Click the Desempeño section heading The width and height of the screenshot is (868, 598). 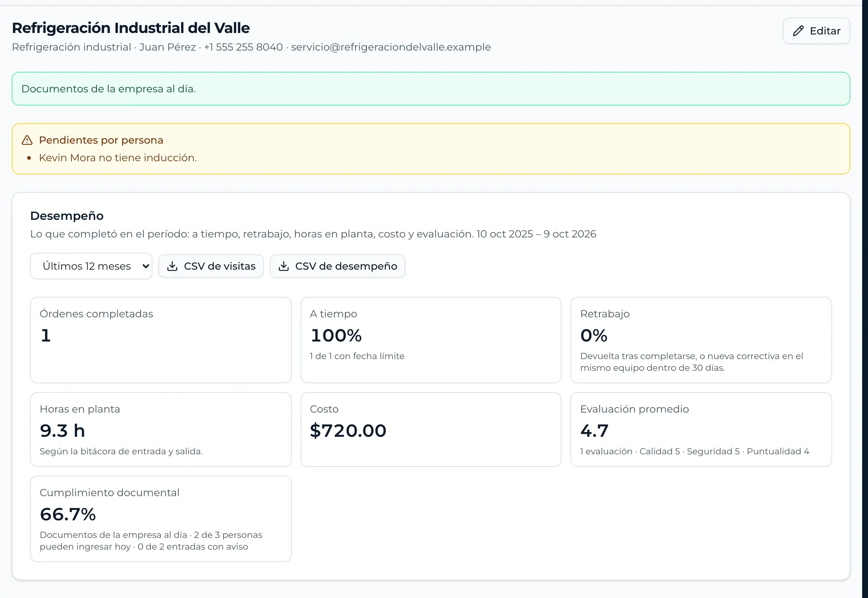click(67, 216)
